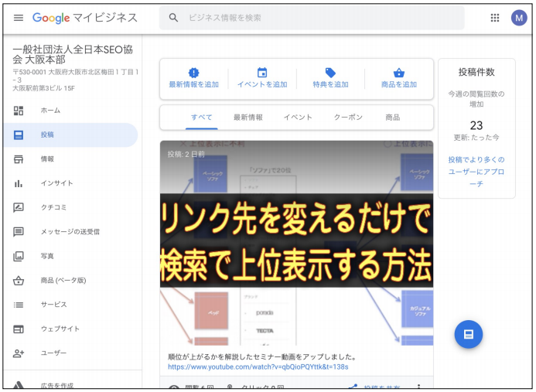Click the 商品 (ベータ版) basket icon
The height and width of the screenshot is (392, 536).
click(x=19, y=281)
